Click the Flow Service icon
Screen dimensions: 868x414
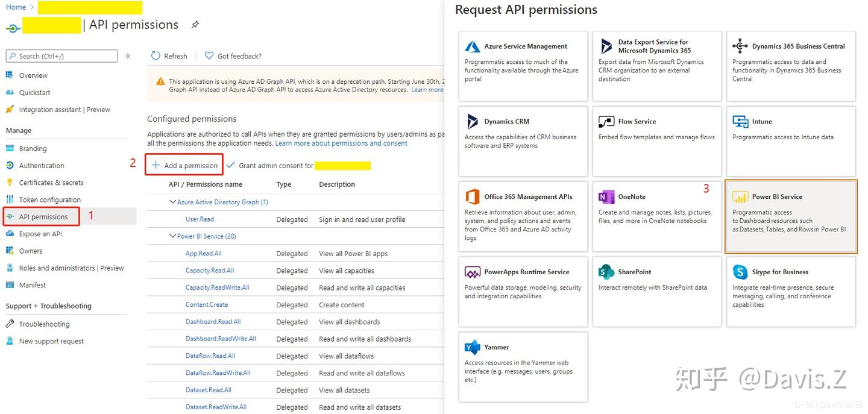click(x=606, y=121)
